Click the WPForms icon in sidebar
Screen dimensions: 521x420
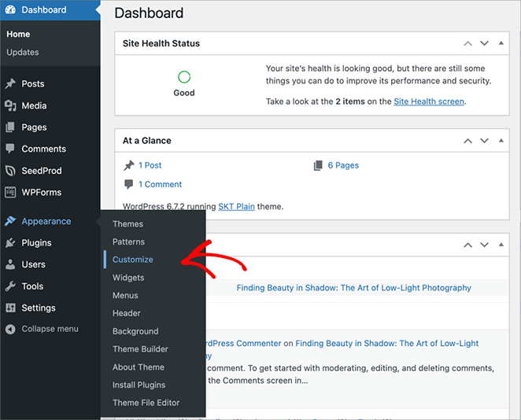coord(10,192)
